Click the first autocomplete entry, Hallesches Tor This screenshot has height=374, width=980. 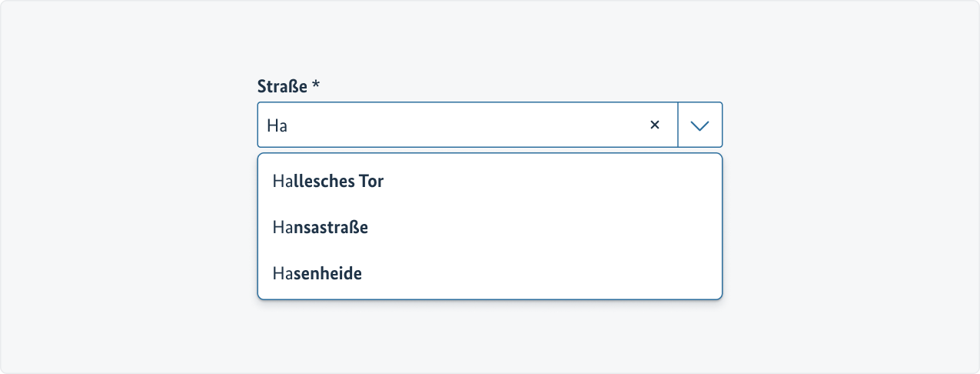(x=328, y=182)
